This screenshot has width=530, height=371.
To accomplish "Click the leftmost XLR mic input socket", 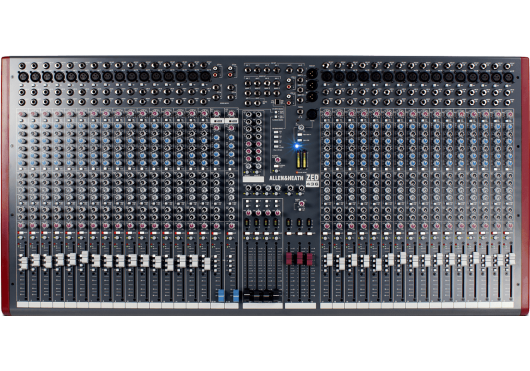I will [23, 76].
